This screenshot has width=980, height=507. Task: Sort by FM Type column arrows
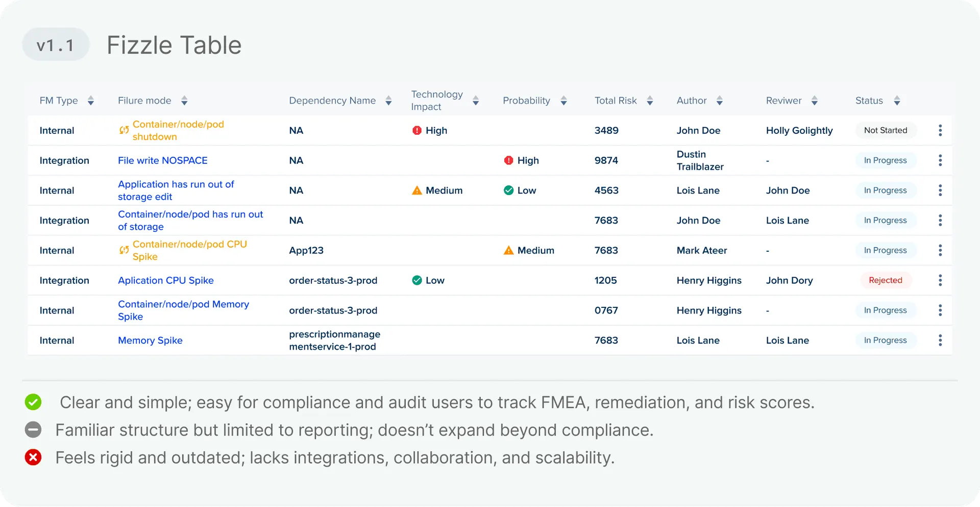(91, 101)
